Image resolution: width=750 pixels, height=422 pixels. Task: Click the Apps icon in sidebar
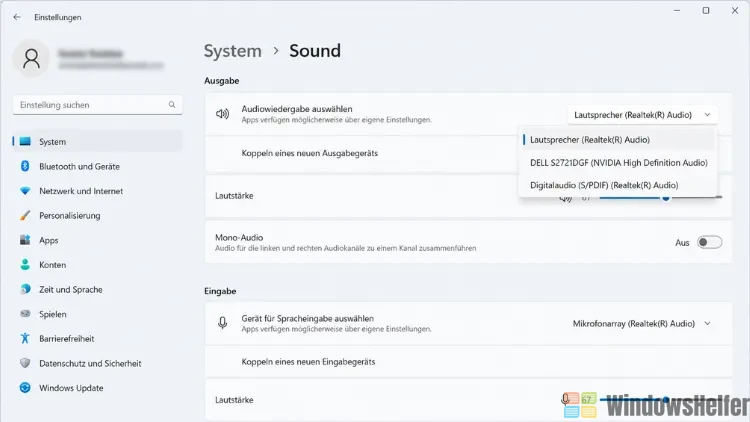tap(25, 240)
